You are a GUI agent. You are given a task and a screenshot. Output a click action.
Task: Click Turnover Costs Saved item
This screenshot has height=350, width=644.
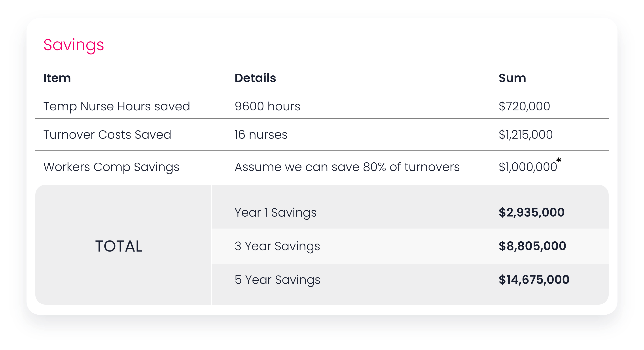point(107,135)
